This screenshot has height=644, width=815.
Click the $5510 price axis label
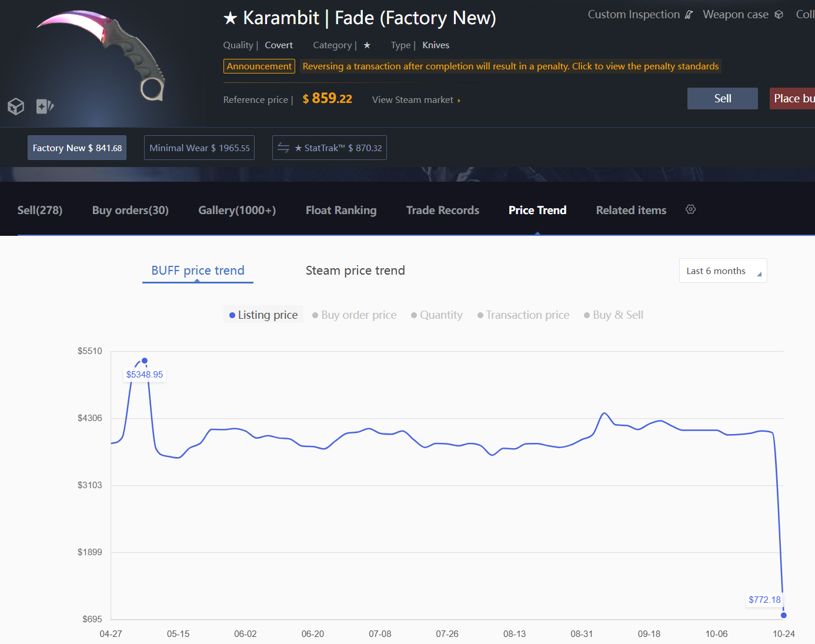pos(90,351)
